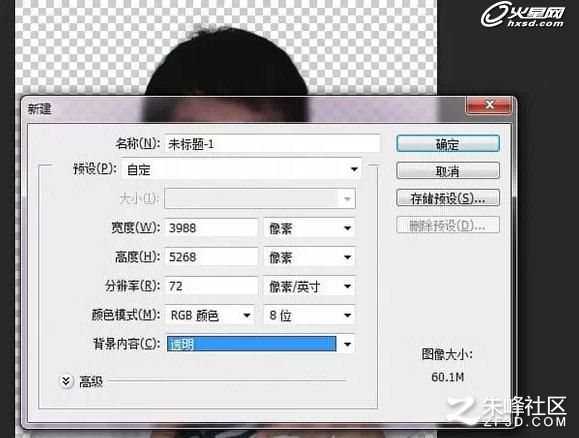Screen dimensions: 579x438
Task: Click the 宽度 width value field
Action: click(211, 227)
